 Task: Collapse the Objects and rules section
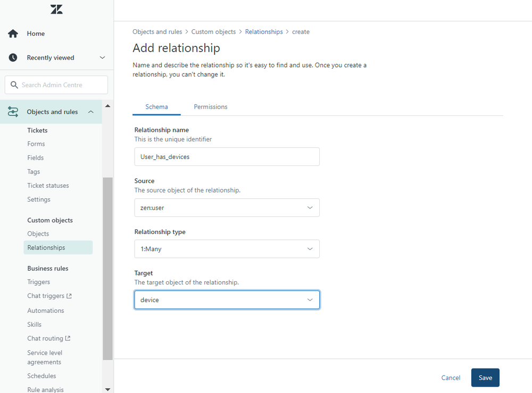point(90,112)
